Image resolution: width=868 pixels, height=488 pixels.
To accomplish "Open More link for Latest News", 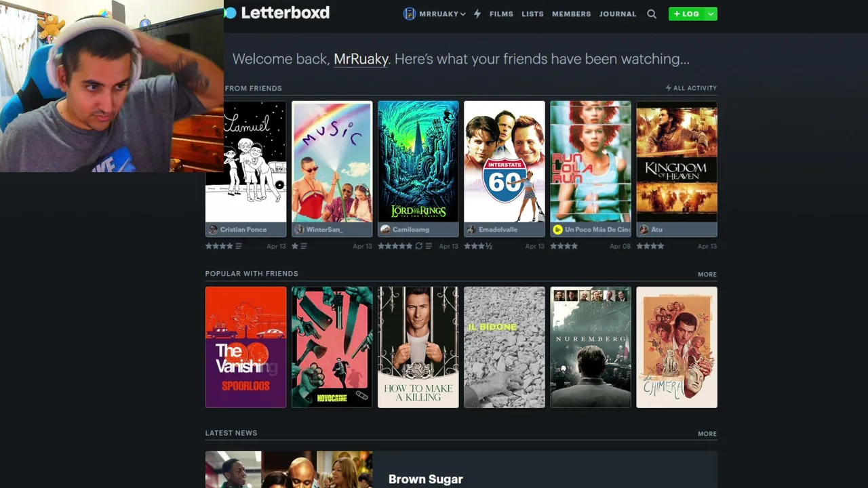I will [707, 434].
